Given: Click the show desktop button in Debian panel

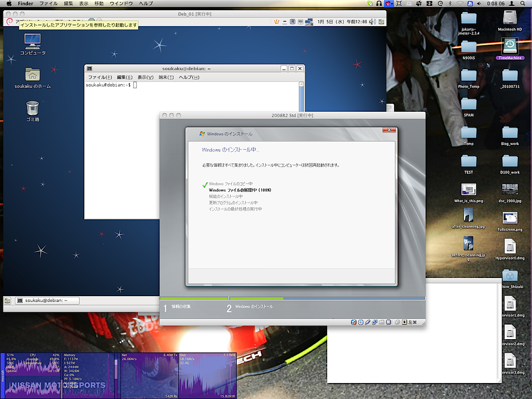Looking at the screenshot, I should (x=8, y=301).
